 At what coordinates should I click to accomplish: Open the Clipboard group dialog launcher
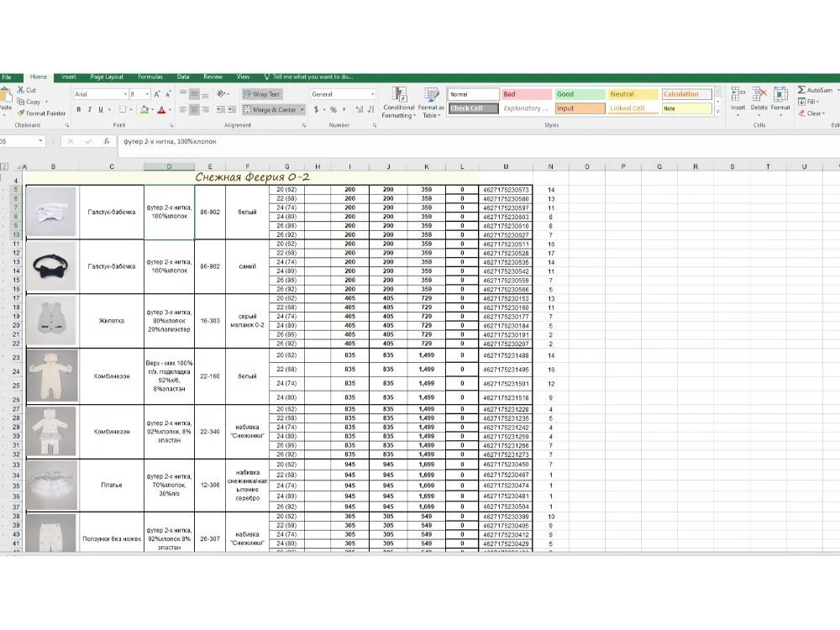(67, 125)
